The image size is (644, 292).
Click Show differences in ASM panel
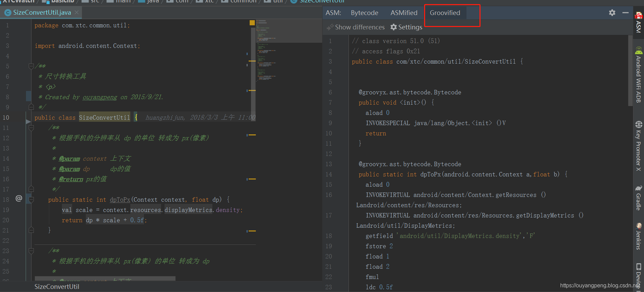[x=356, y=27]
